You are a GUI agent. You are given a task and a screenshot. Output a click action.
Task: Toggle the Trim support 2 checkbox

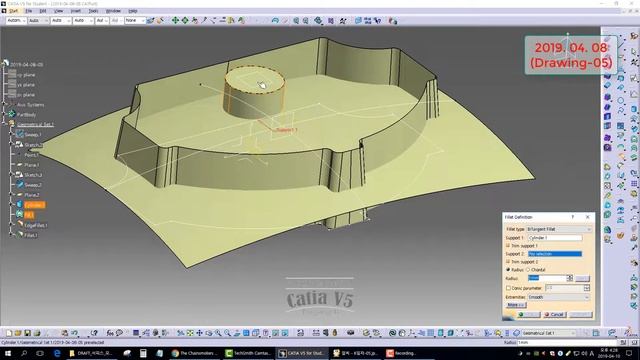click(508, 262)
